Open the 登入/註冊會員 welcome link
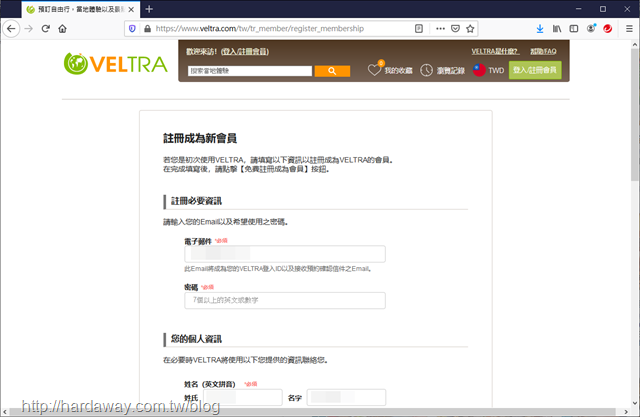Image resolution: width=640 pixels, height=417 pixels. 245,51
